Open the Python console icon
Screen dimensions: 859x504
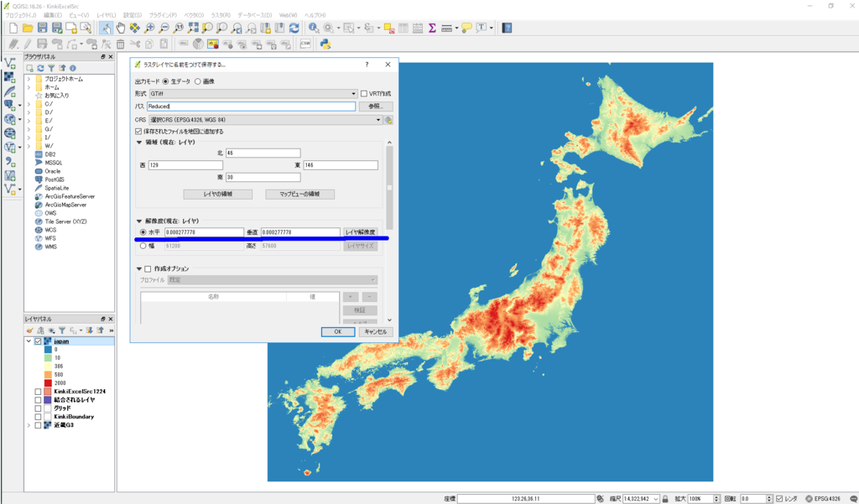click(x=325, y=44)
